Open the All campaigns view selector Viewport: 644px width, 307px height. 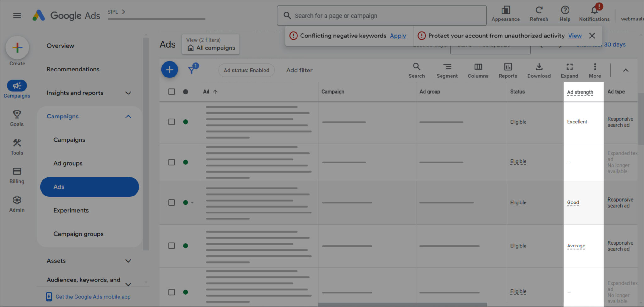coord(211,44)
